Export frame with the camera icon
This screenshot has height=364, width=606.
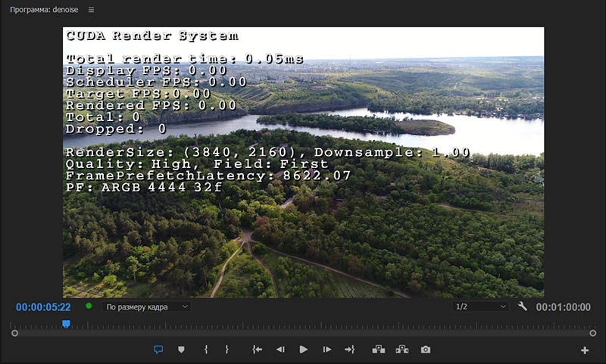point(426,350)
